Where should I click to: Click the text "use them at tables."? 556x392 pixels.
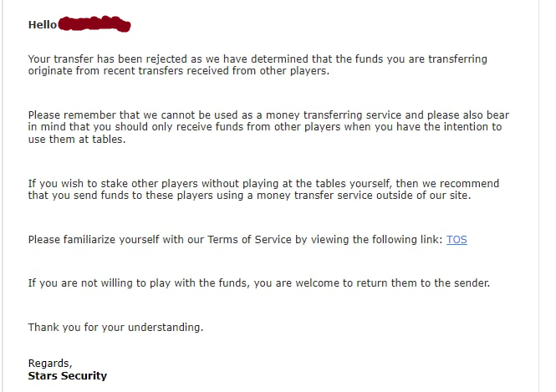pos(75,139)
